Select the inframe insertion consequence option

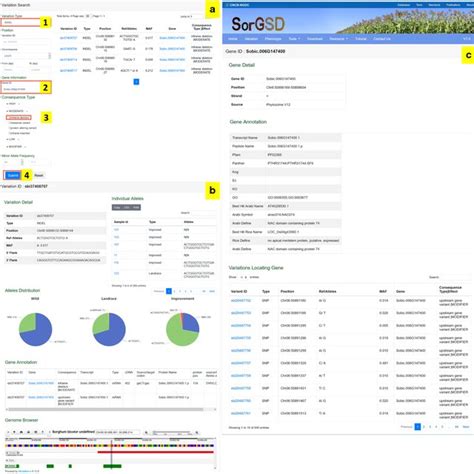tap(20, 133)
